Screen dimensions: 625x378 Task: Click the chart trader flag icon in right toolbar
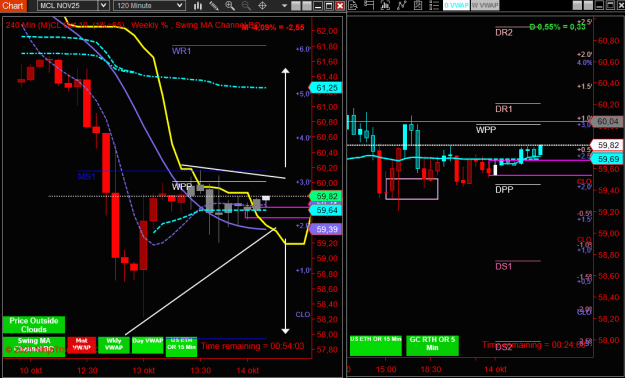point(369,5)
